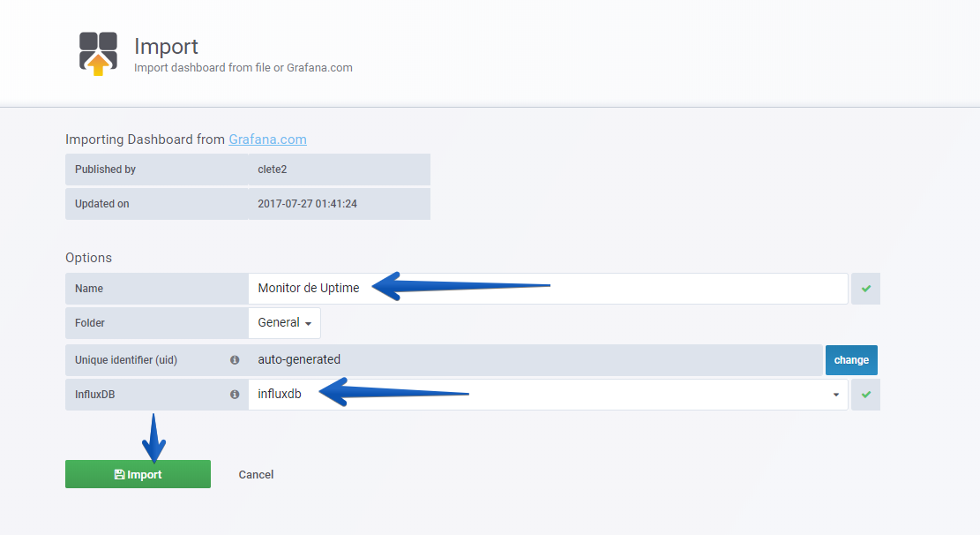Expand the InfluxDB data source dropdown arrow
Viewport: 980px width, 535px height.
(835, 395)
